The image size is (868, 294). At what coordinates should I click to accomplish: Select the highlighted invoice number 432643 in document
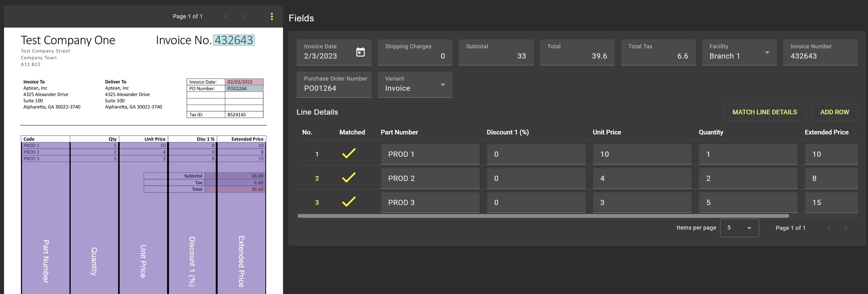point(233,40)
